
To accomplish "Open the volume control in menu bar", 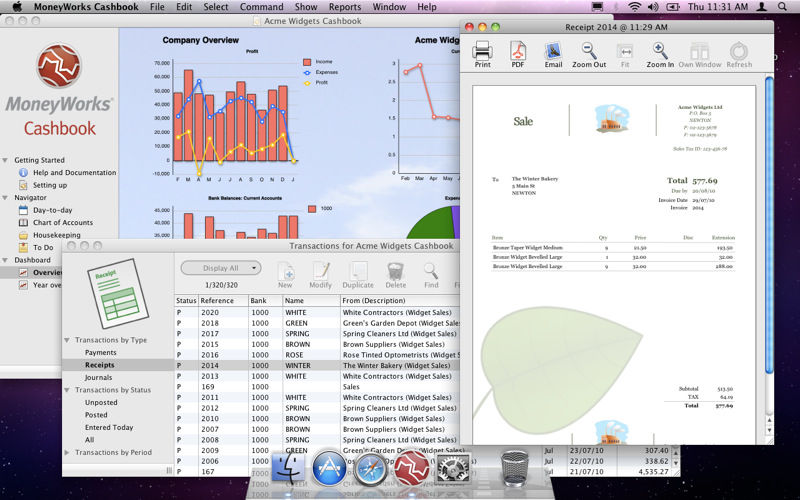I will 653,7.
